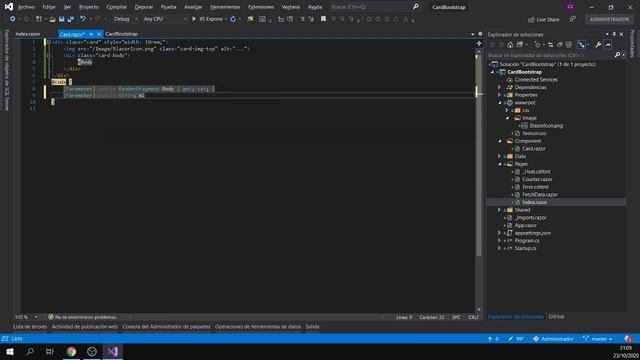Click the Live Share icon
The width and height of the screenshot is (640, 360).
pos(531,20)
